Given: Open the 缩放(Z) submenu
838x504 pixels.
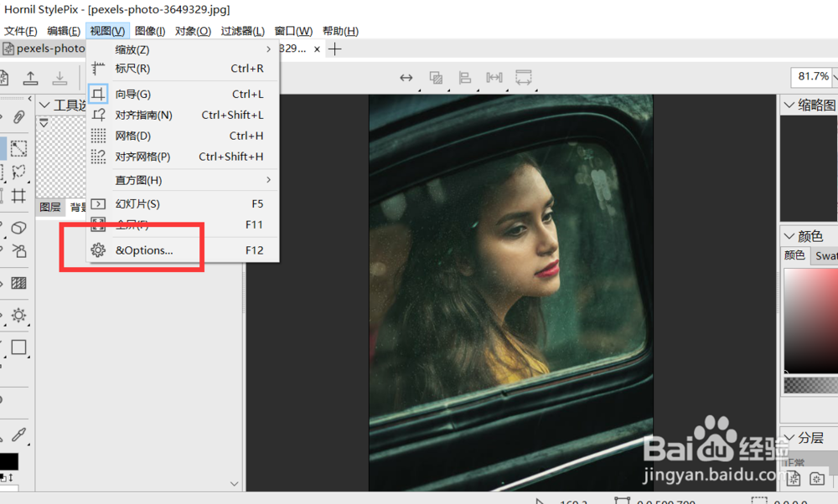Looking at the screenshot, I should pyautogui.click(x=183, y=49).
